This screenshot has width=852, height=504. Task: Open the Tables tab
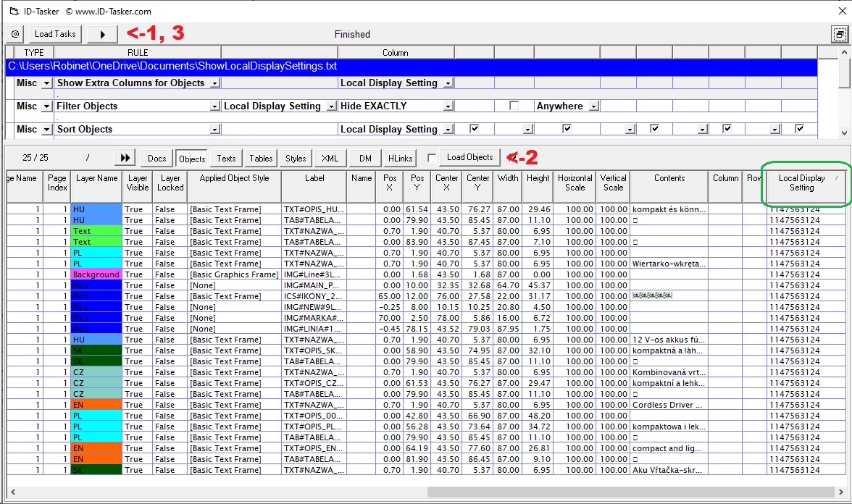[x=261, y=159]
